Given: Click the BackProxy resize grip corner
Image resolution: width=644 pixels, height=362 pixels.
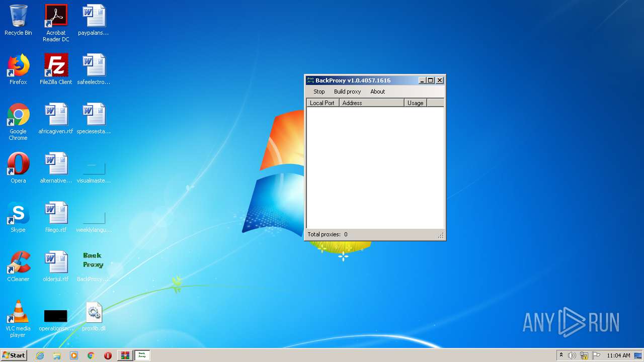Looking at the screenshot, I should 441,235.
